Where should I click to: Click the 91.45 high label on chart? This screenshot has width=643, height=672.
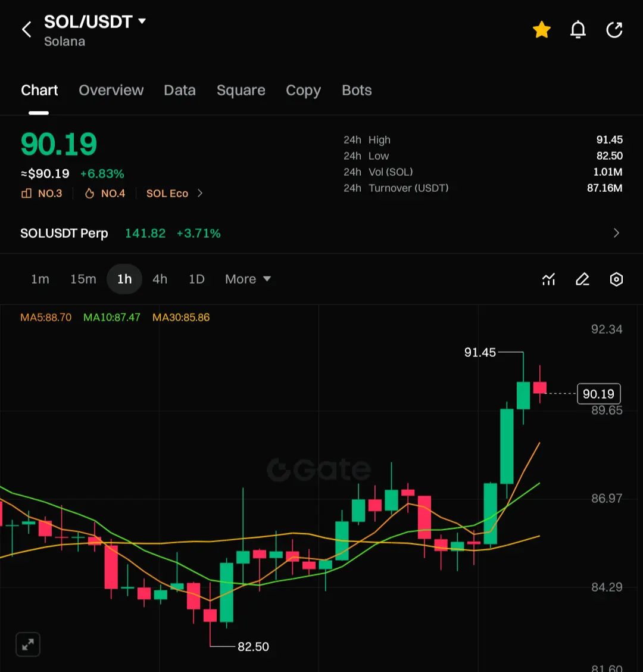coord(480,352)
